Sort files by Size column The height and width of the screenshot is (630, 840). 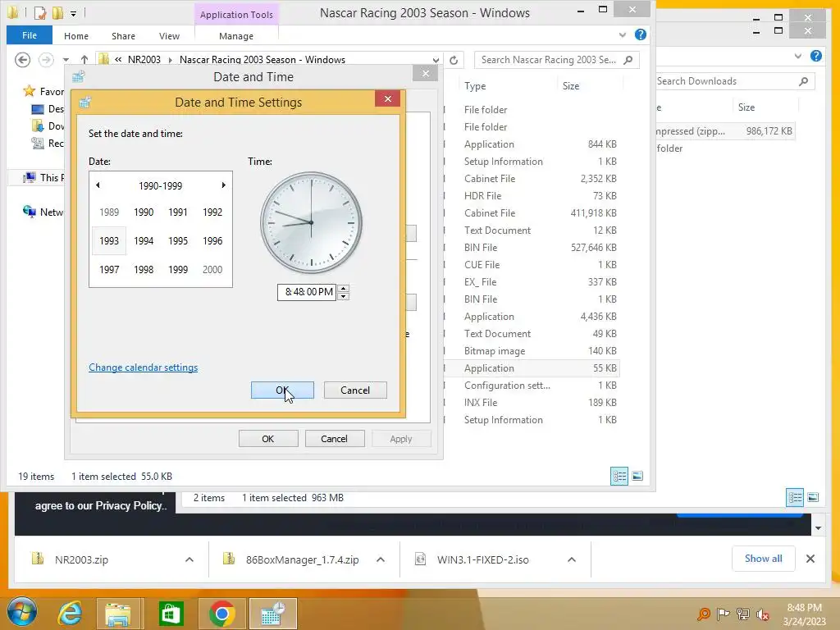coord(571,85)
